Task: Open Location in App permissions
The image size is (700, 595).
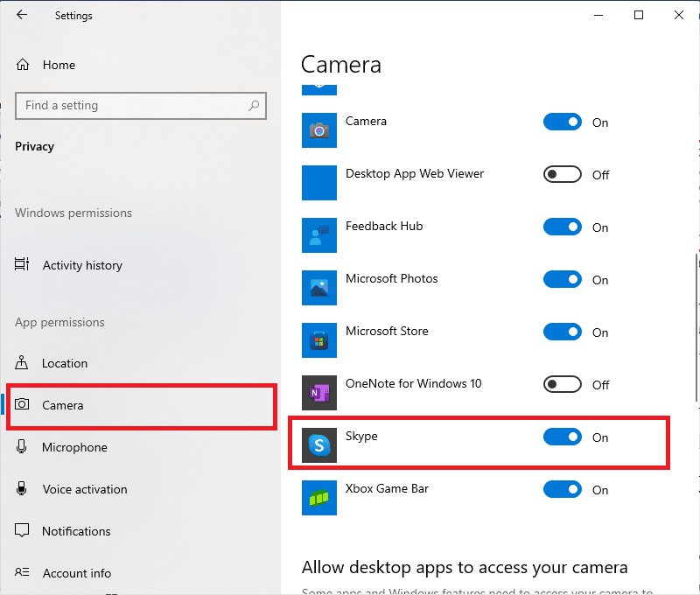Action: 65,363
